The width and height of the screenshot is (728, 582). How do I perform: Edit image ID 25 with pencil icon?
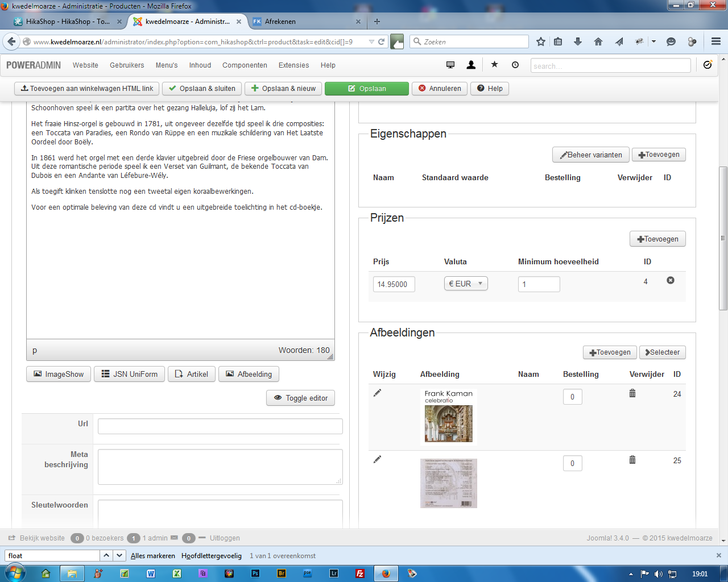point(377,459)
